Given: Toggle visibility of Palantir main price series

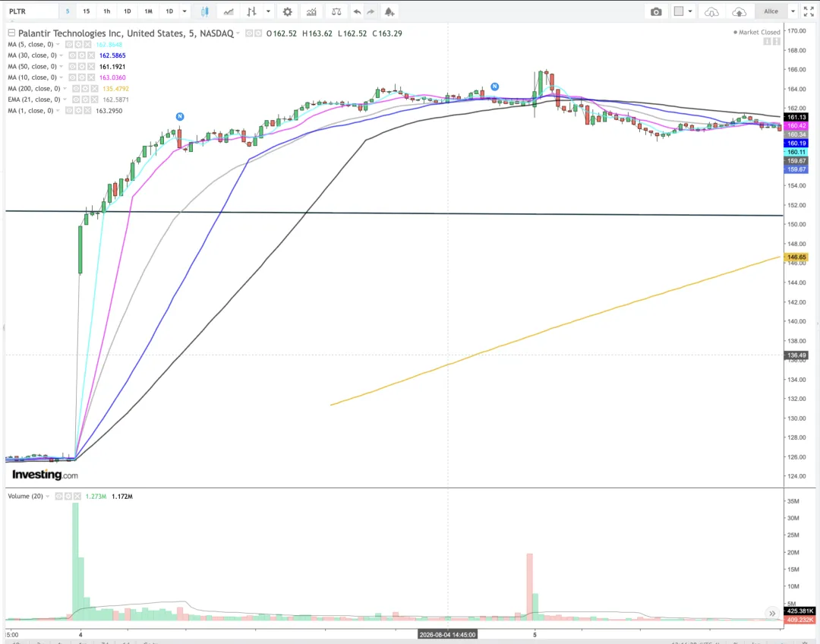Looking at the screenshot, I should click(249, 33).
